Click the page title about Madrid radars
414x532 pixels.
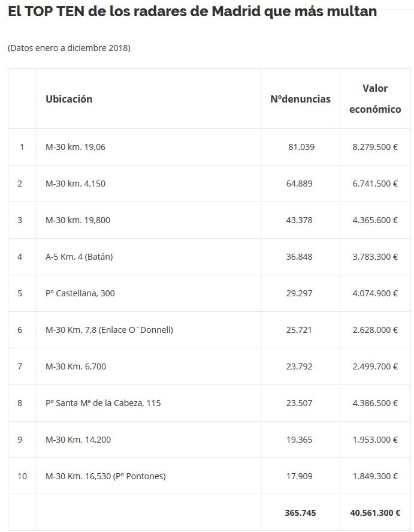click(x=192, y=11)
